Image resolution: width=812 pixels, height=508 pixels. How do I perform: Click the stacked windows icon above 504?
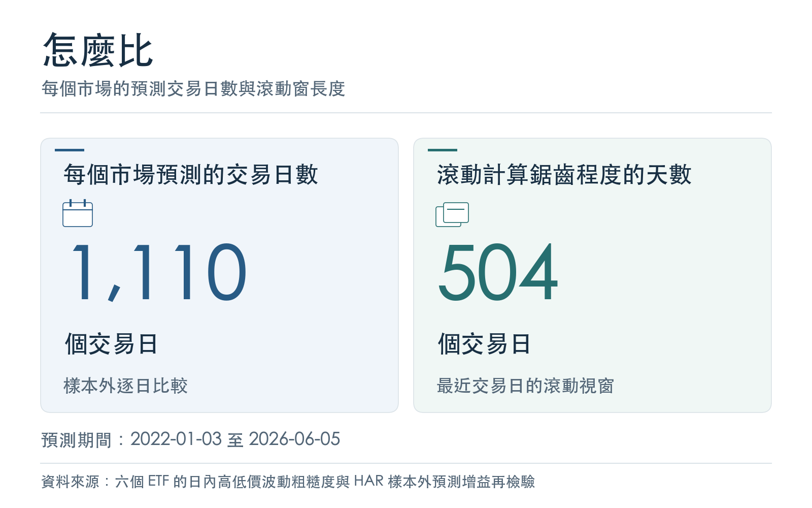click(452, 214)
